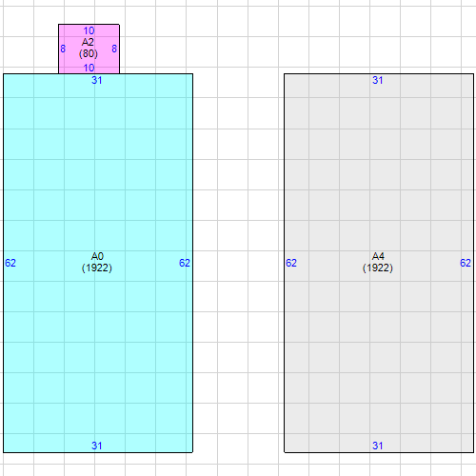Click the top '31' dimension of rectangle A0
Viewport: 476px width, 476px height.
coord(97,80)
